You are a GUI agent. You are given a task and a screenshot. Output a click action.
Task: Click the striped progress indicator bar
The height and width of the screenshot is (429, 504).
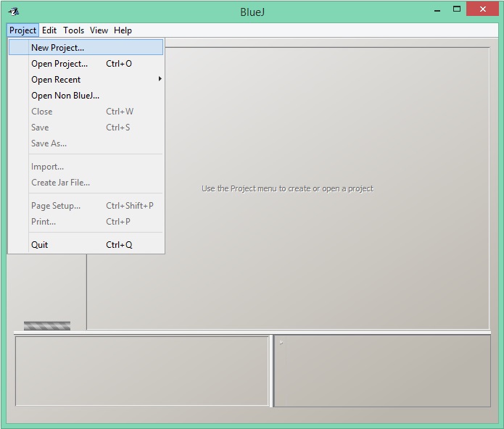[x=47, y=325]
